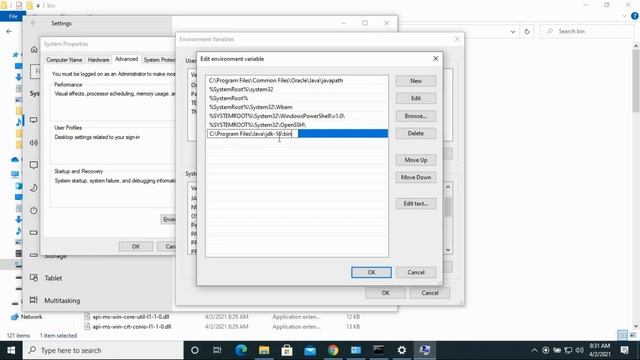
Task: Open volume control in system tray
Action: [579, 350]
